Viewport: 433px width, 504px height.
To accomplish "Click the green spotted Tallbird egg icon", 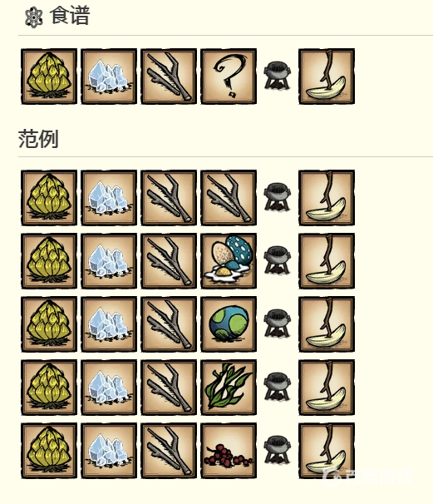I will pos(229,324).
